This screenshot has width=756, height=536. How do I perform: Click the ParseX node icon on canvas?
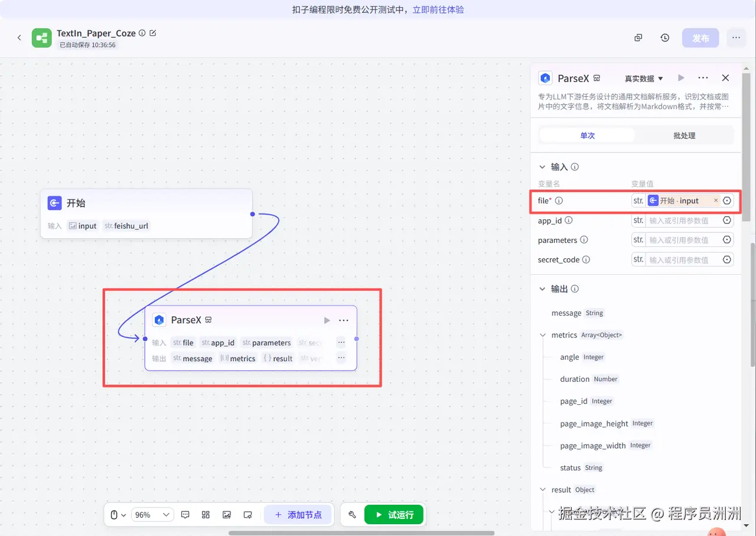pyautogui.click(x=159, y=320)
